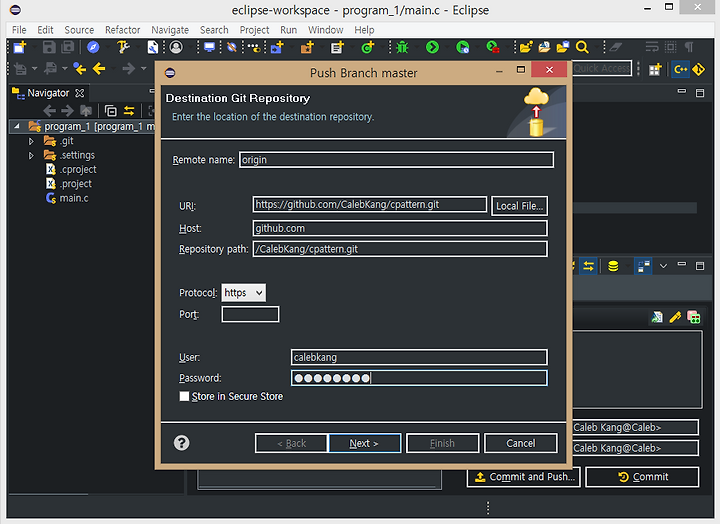This screenshot has height=524, width=720.
Task: Click the help question mark icon
Action: pyautogui.click(x=181, y=443)
